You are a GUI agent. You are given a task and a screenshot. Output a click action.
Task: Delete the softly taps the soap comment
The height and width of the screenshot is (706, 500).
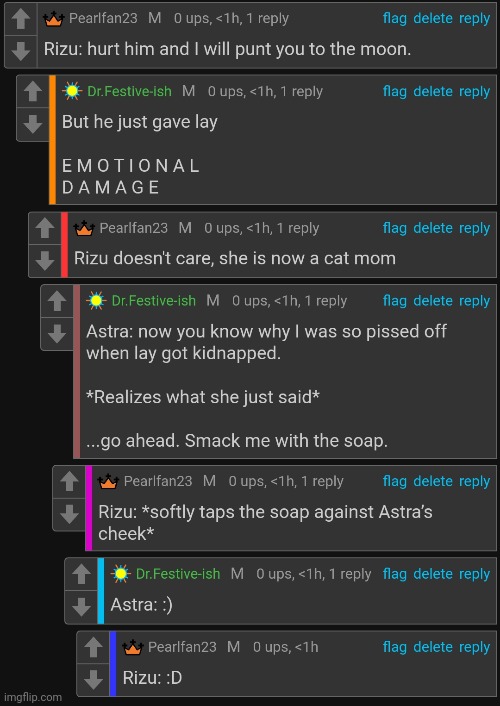[433, 481]
